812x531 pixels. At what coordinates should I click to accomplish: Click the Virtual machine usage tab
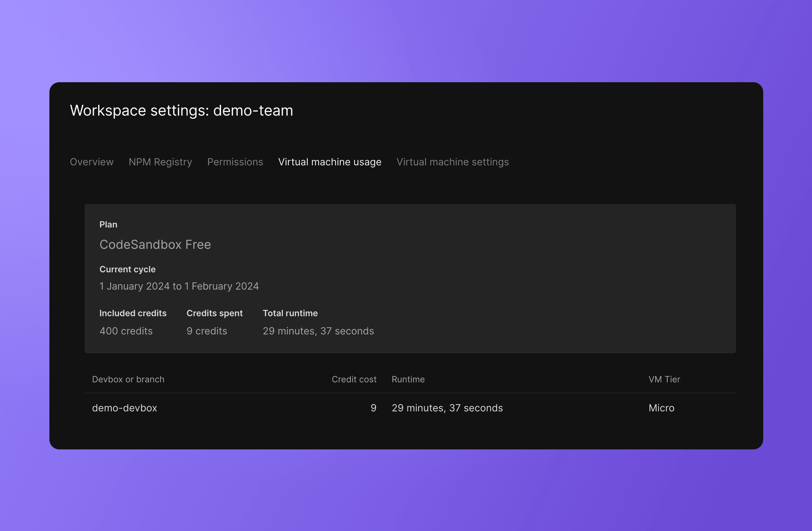click(329, 162)
